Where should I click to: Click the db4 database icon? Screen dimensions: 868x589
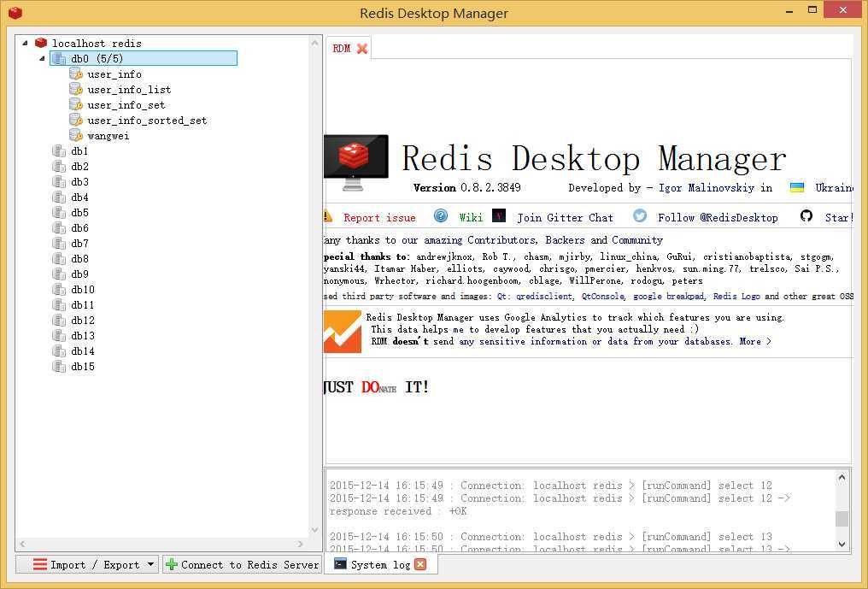[x=59, y=197]
